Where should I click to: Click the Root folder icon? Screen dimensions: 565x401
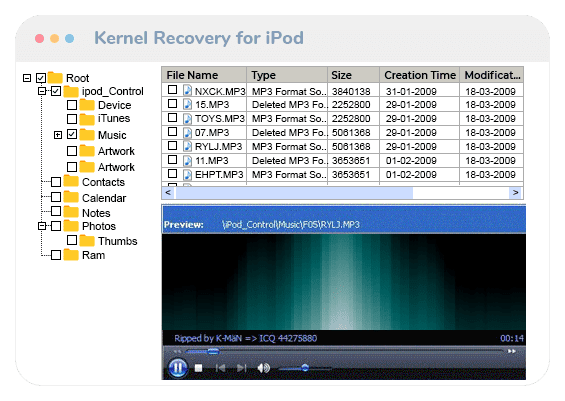tap(55, 77)
